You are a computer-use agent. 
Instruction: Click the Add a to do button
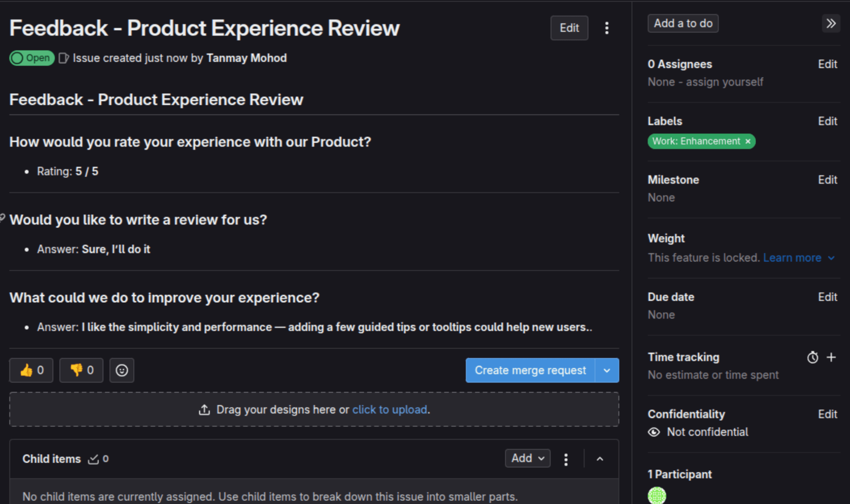(683, 23)
